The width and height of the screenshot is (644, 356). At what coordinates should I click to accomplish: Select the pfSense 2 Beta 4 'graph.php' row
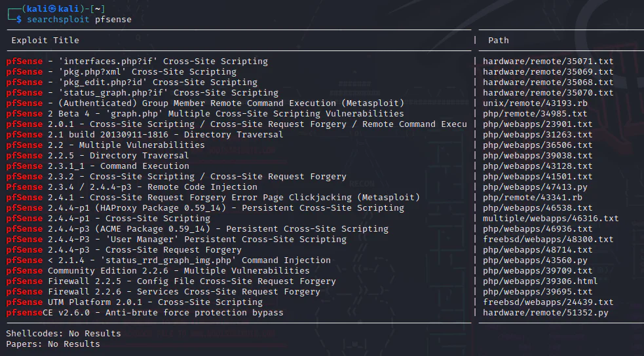(x=205, y=114)
